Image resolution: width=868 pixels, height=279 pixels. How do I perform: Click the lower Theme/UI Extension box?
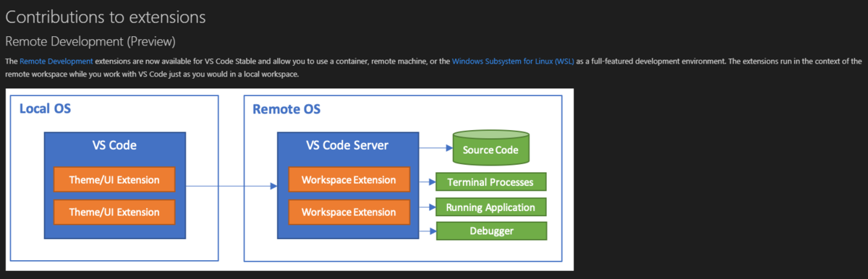(114, 212)
